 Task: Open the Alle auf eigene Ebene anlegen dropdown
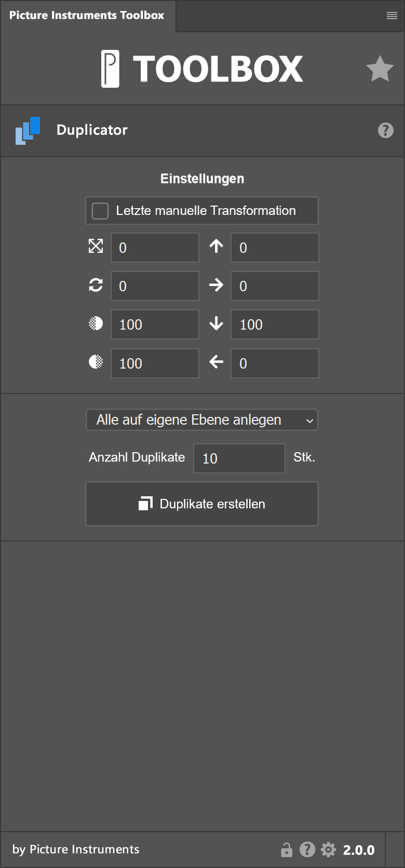pyautogui.click(x=202, y=420)
